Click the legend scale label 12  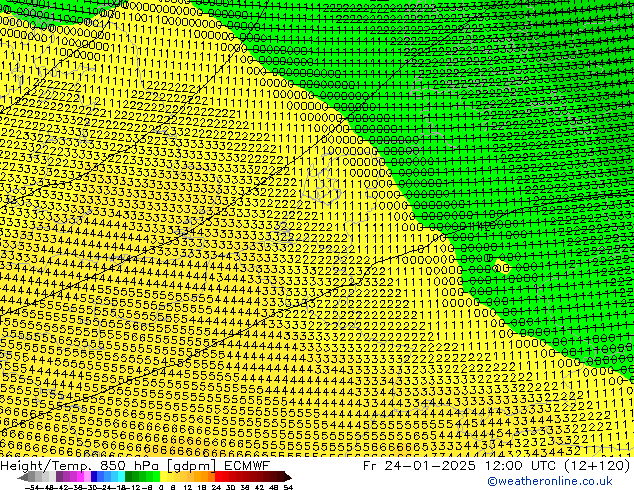(x=188, y=487)
